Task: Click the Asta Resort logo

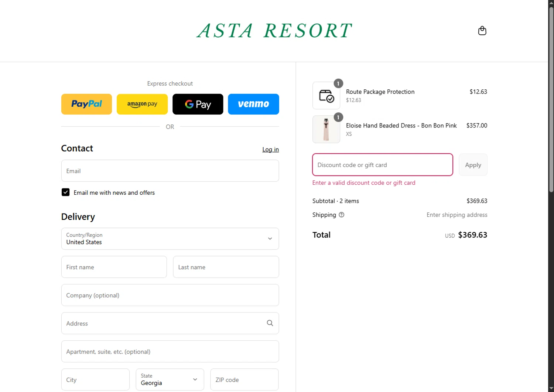Action: coord(274,31)
